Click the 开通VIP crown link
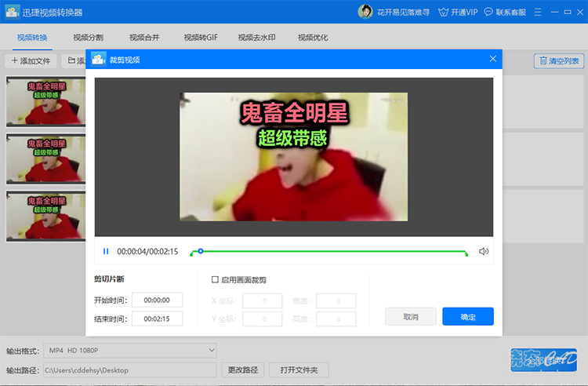Viewport: 588px width, 386px height. [x=458, y=13]
